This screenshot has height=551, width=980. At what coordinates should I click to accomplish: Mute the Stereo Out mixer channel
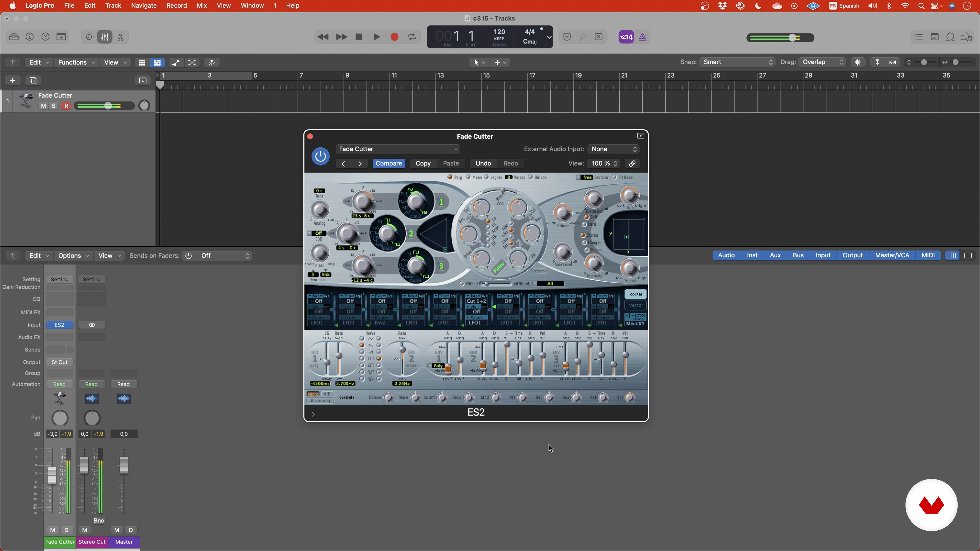tap(84, 530)
